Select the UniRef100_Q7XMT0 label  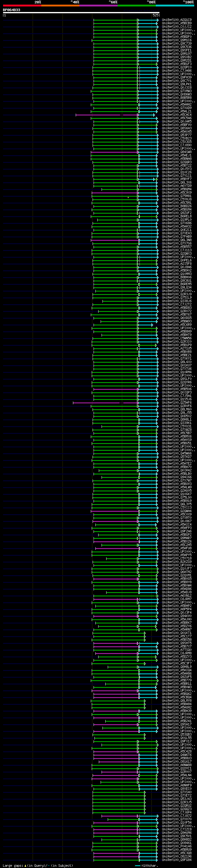(x=177, y=518)
